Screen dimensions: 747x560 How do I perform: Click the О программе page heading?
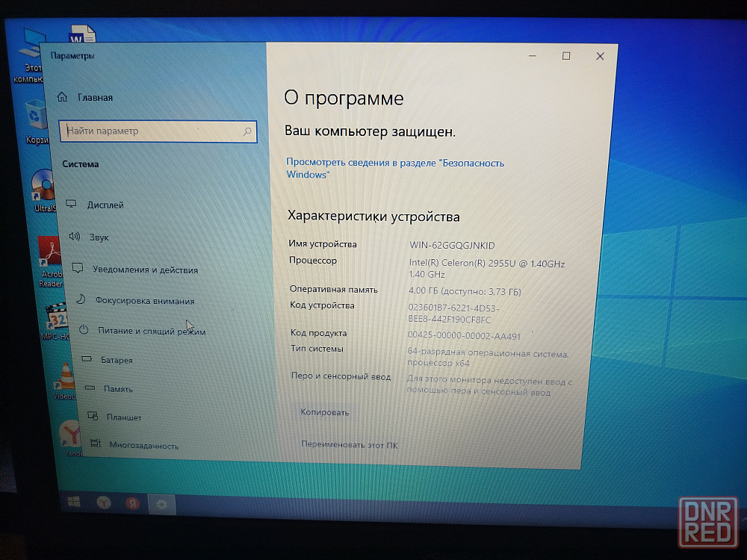(x=344, y=98)
